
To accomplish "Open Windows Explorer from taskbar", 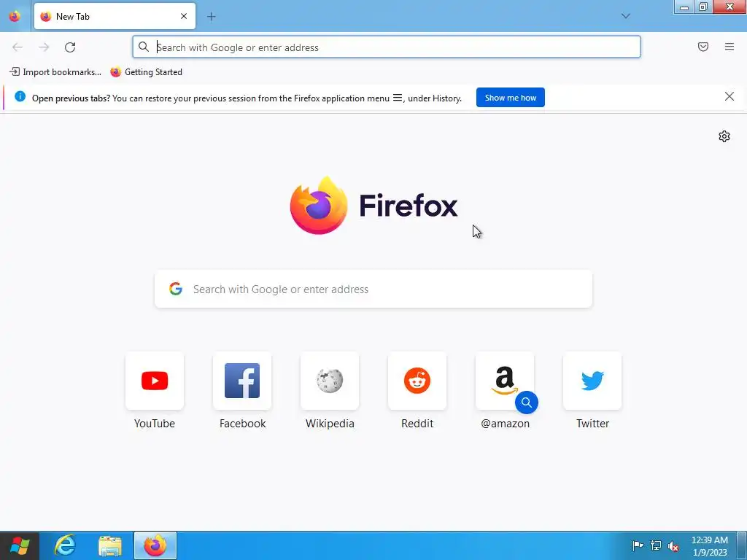I will (x=110, y=545).
